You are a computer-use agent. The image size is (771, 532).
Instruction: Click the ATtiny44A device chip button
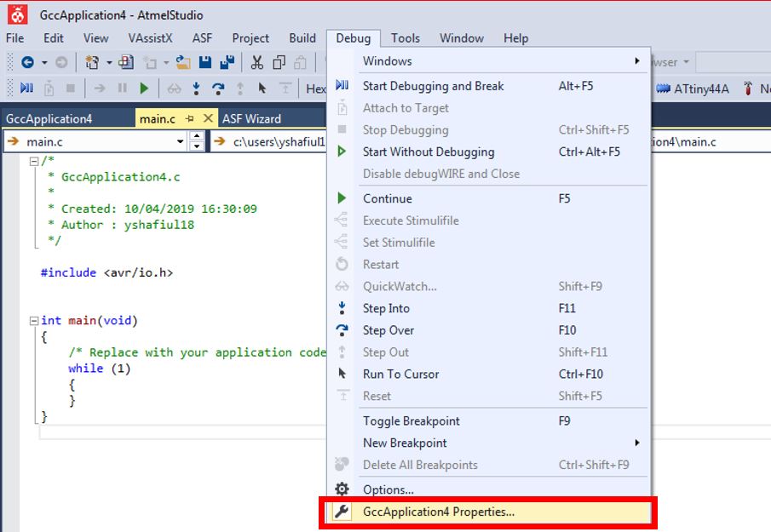[693, 89]
